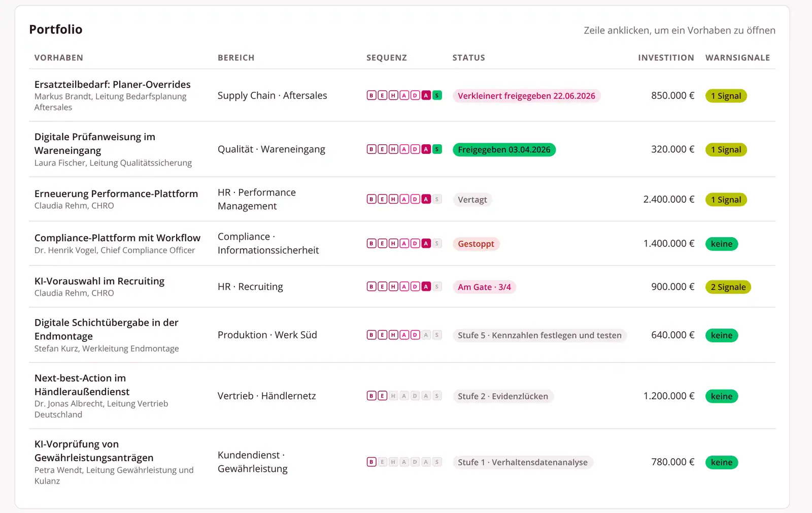
Task: Click the 'Vertagt' status badge
Action: (x=472, y=200)
